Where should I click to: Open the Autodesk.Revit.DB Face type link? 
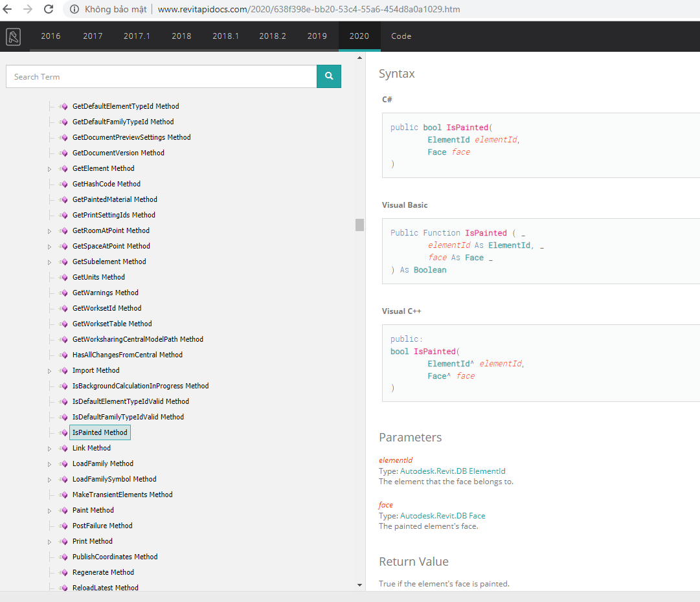(442, 516)
